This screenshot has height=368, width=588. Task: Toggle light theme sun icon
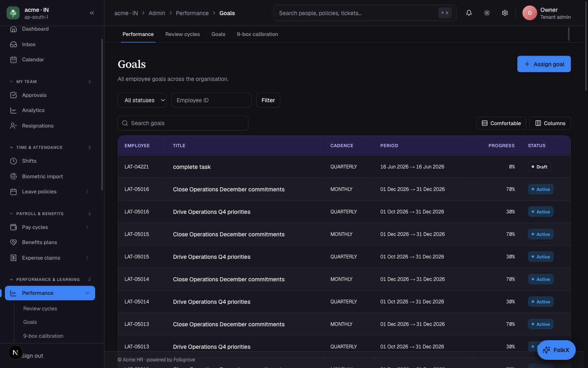(x=487, y=13)
